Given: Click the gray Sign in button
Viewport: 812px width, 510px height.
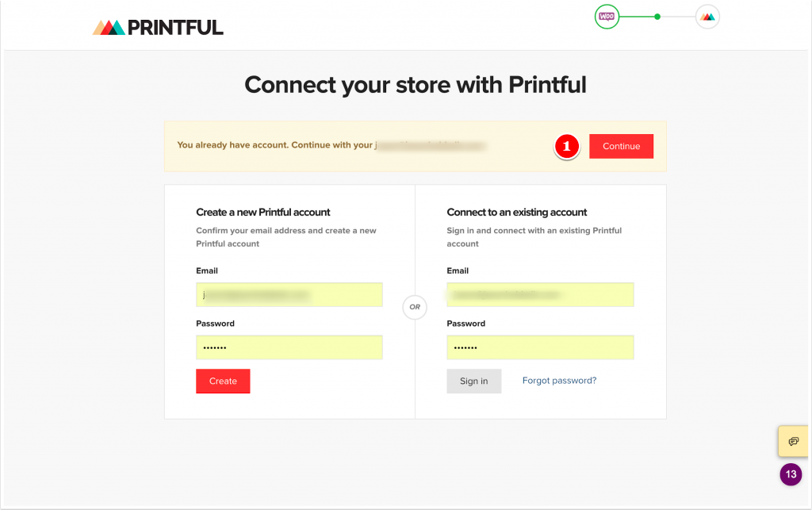Looking at the screenshot, I should 474,381.
